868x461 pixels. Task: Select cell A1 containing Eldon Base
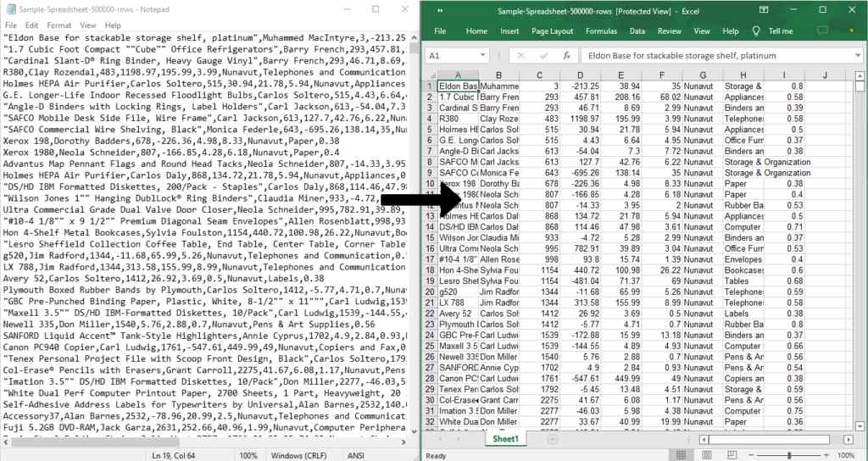pos(458,86)
